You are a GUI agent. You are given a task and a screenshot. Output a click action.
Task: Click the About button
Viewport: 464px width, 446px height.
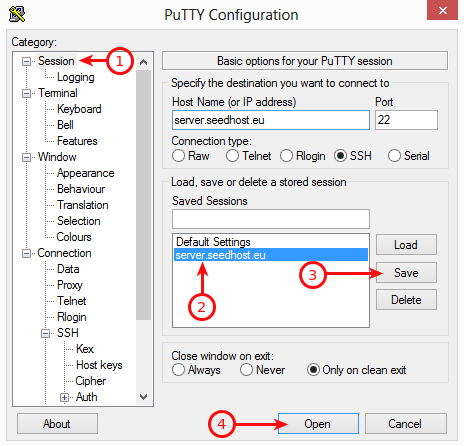click(57, 424)
